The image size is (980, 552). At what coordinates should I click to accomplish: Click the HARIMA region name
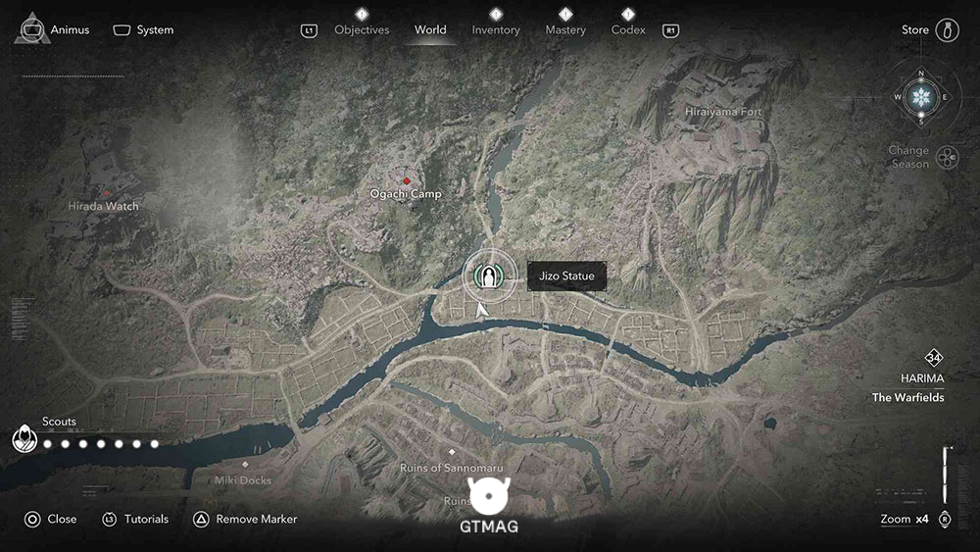coord(922,378)
